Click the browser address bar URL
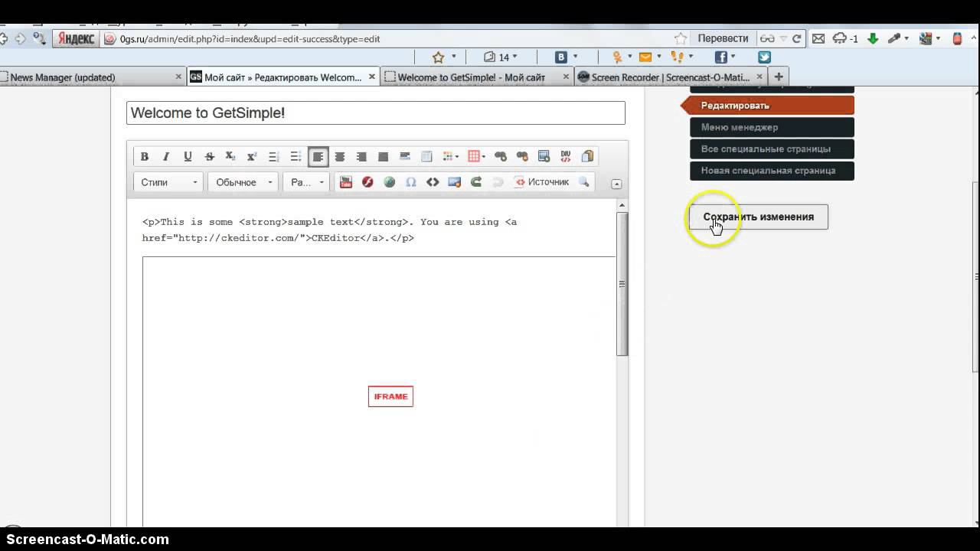Screen dimensions: 980x551 (250, 38)
